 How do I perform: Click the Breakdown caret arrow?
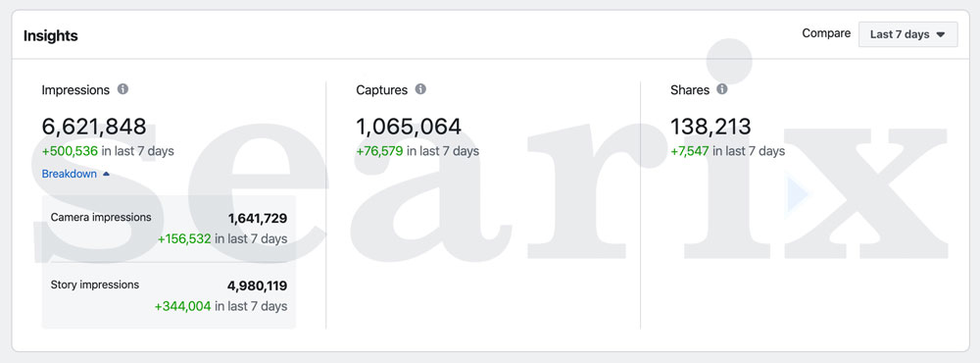(x=106, y=174)
